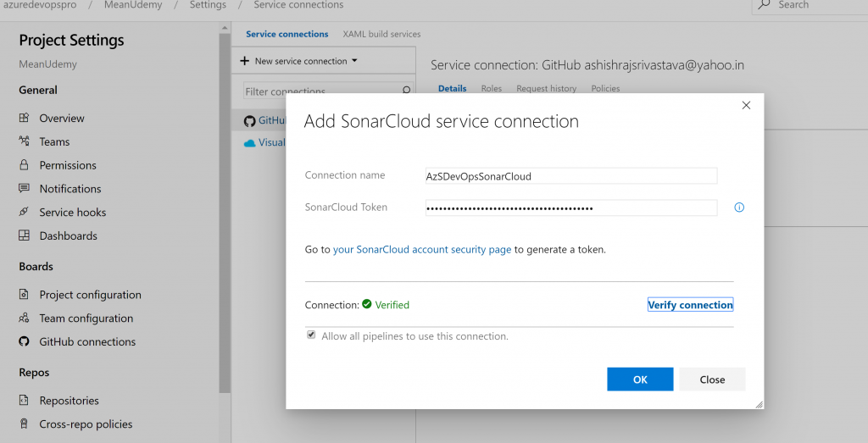
Task: Click the SonarCloud Token password field
Action: [570, 208]
